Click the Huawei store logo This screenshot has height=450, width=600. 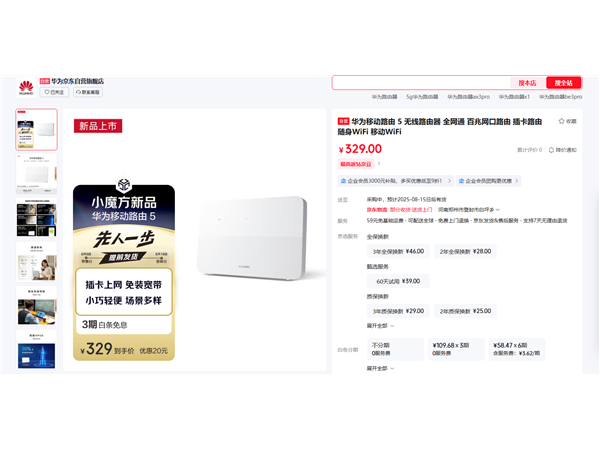click(26, 88)
